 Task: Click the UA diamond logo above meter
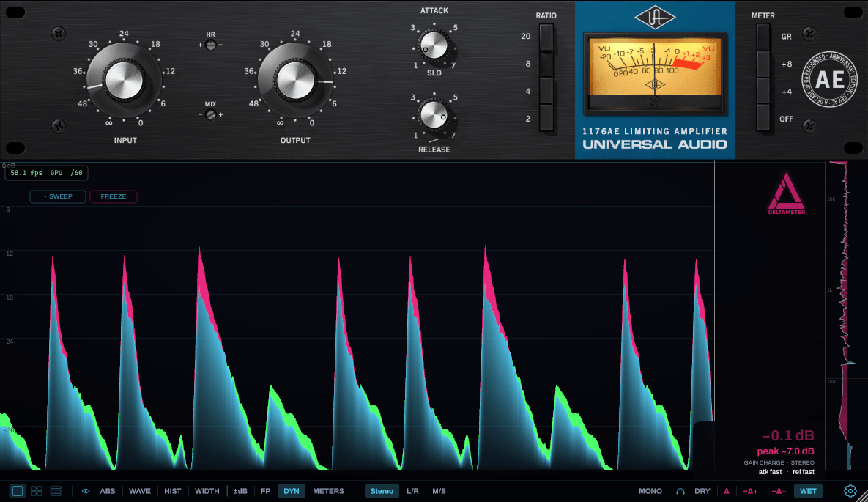click(655, 18)
